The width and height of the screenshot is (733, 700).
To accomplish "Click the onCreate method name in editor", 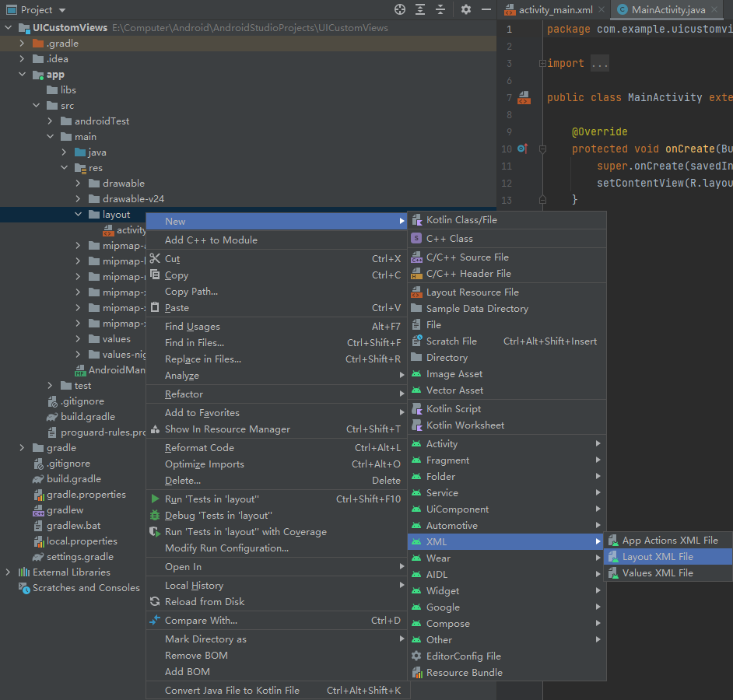I will tap(690, 149).
